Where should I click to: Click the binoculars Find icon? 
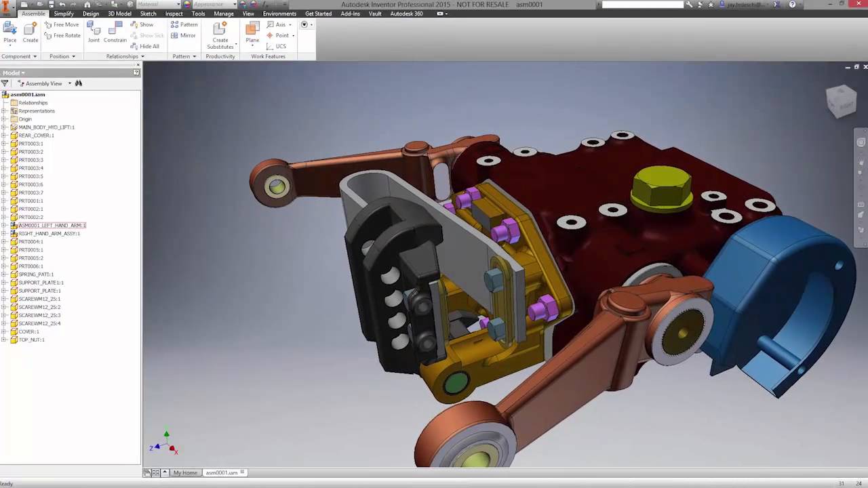pyautogui.click(x=79, y=83)
